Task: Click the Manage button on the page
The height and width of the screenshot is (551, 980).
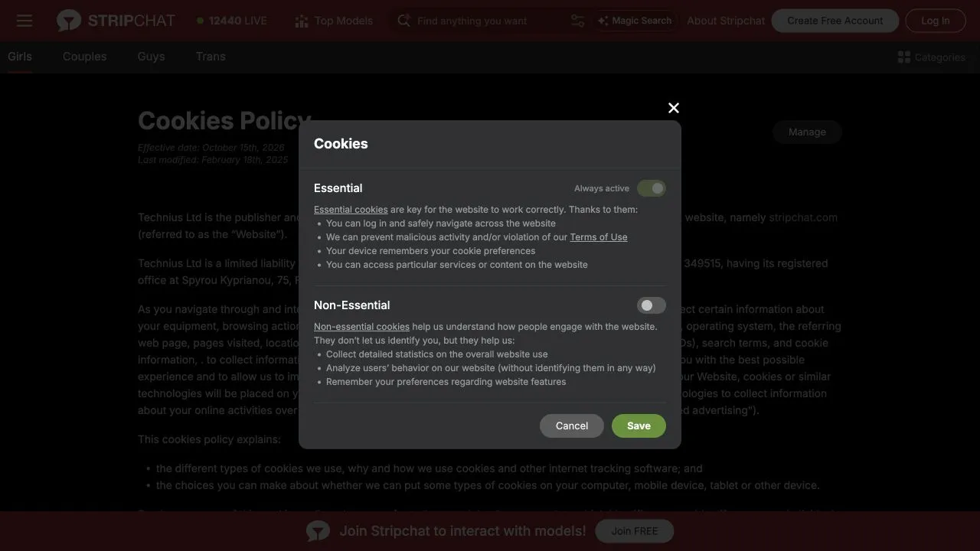Action: [807, 132]
